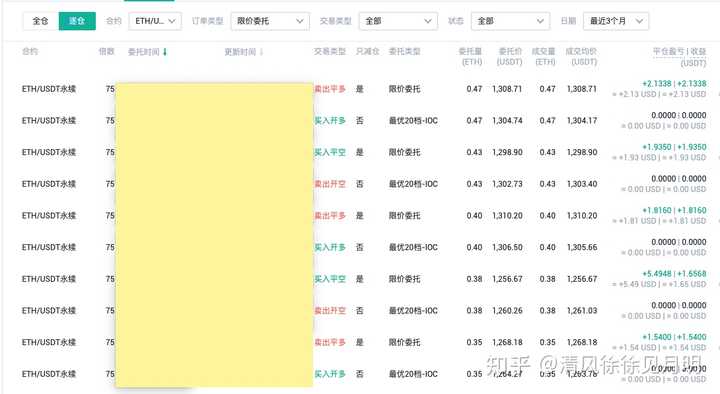
Task: Click the 平仓盈亏 | 收益 column header
Action: click(680, 56)
